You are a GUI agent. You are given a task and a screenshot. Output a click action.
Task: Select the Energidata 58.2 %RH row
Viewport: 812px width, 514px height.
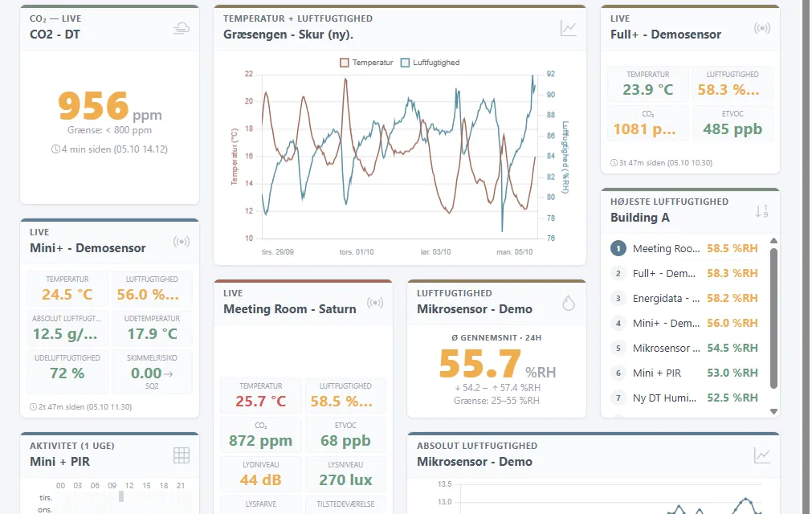click(x=684, y=298)
